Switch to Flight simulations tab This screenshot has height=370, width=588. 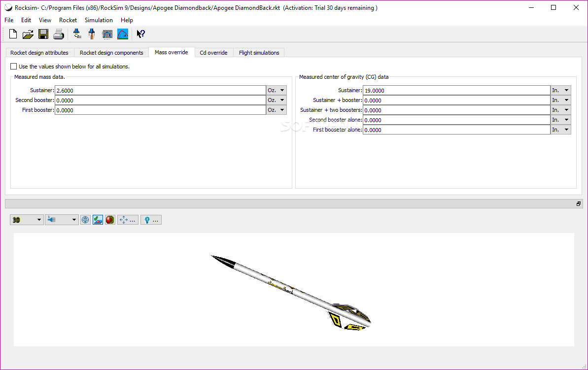259,53
